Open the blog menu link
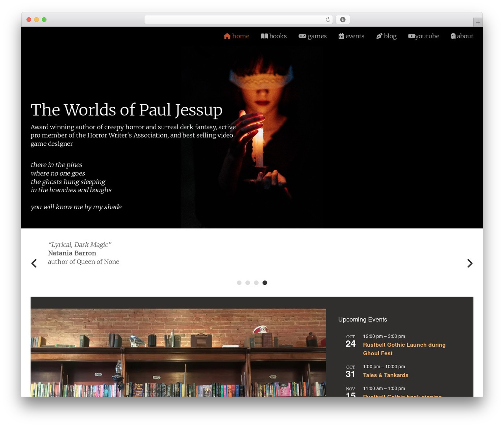Image resolution: width=504 pixels, height=427 pixels. pos(386,36)
